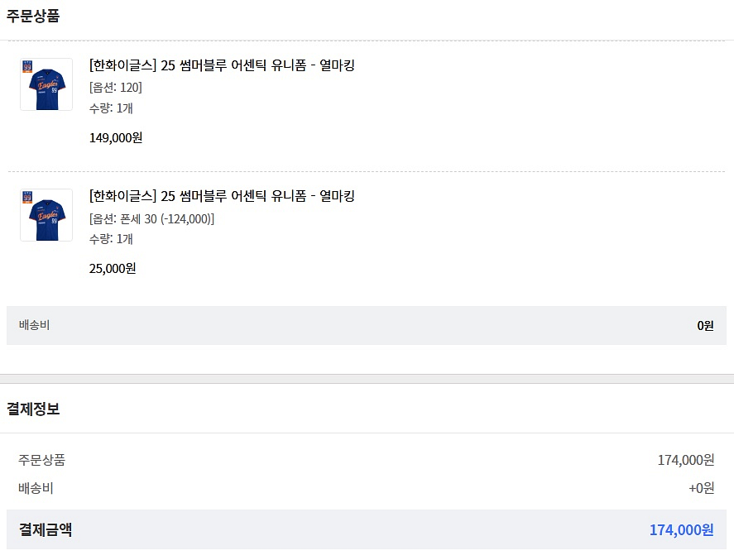The height and width of the screenshot is (560, 734).
Task: Click the blue 174,000원 total payment amount
Action: click(682, 529)
